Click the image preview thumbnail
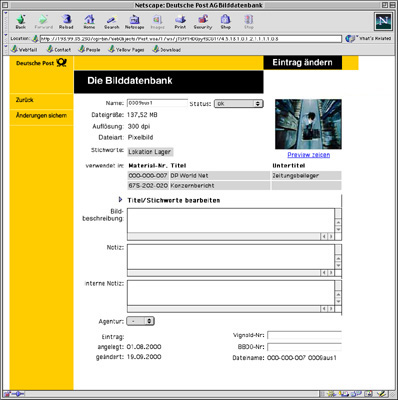398x400 pixels. pos(308,124)
